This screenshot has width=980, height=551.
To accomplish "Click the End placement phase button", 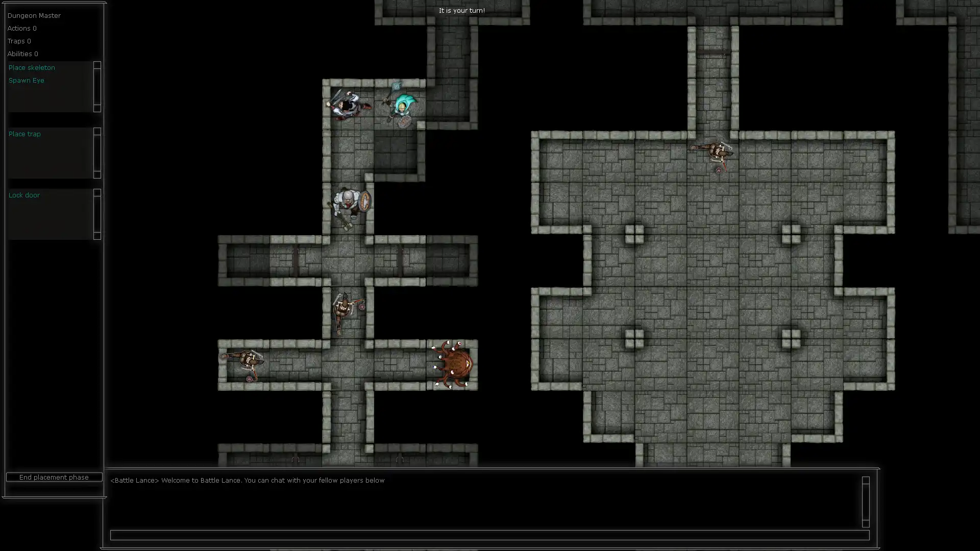I will pos(53,477).
